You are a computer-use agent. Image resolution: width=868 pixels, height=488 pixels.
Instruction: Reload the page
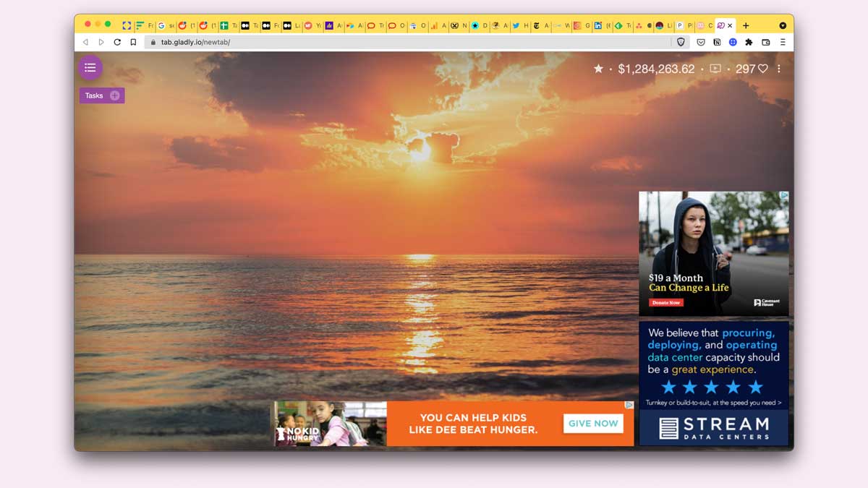click(117, 42)
